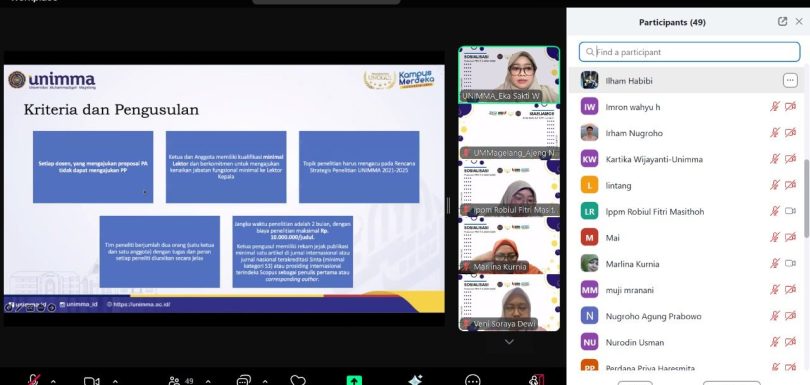Open more options for Ilham Habibi

[790, 80]
